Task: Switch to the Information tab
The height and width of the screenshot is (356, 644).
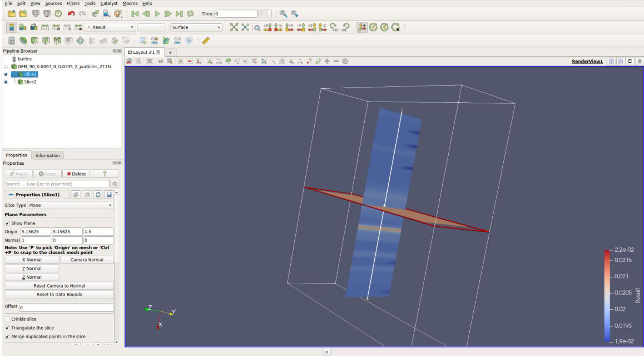Action: point(47,156)
